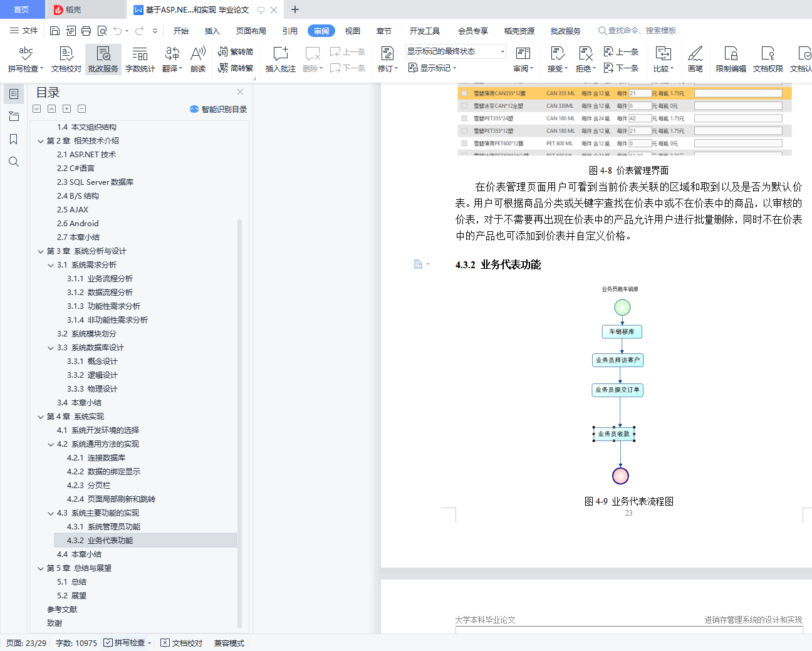The image size is (812, 651).
Task: Click 文档校对 in the status bar
Action: tap(182, 643)
